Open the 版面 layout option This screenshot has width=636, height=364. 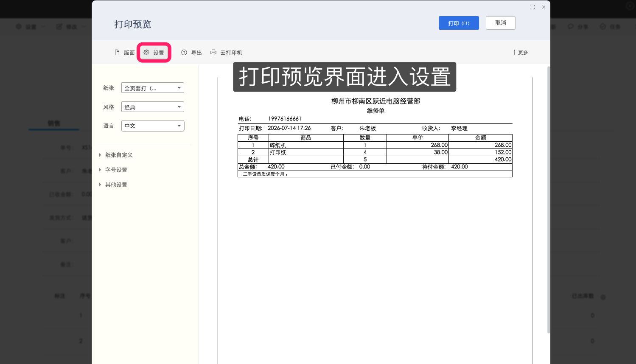(124, 53)
